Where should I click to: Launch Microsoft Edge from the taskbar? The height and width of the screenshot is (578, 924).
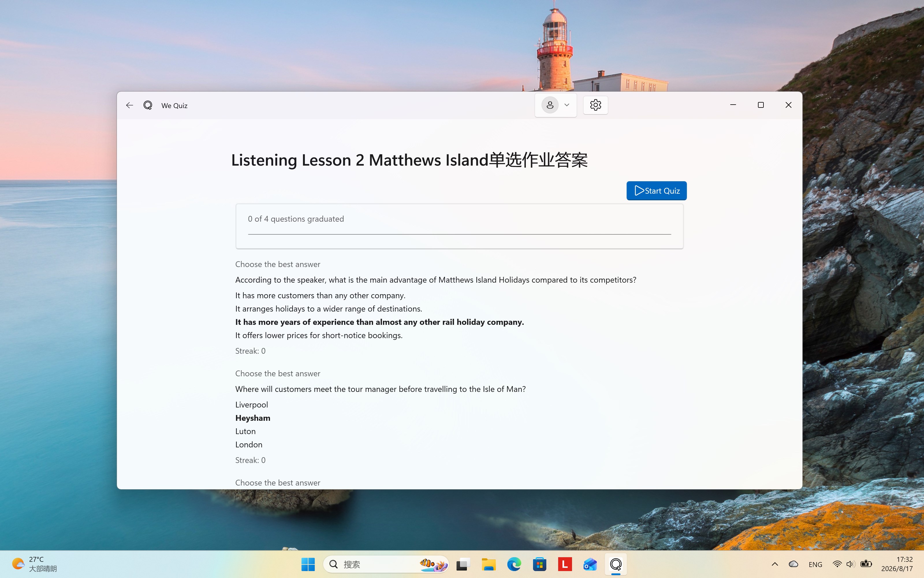click(514, 564)
